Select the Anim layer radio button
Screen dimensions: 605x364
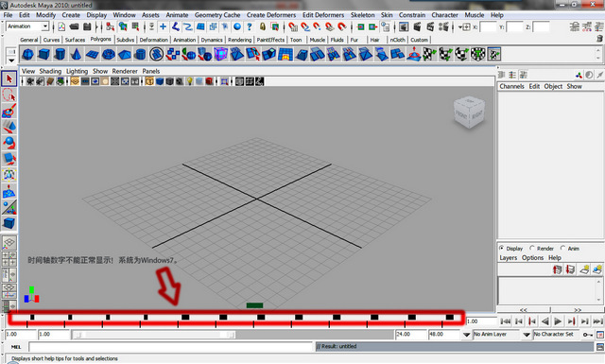[563, 248]
